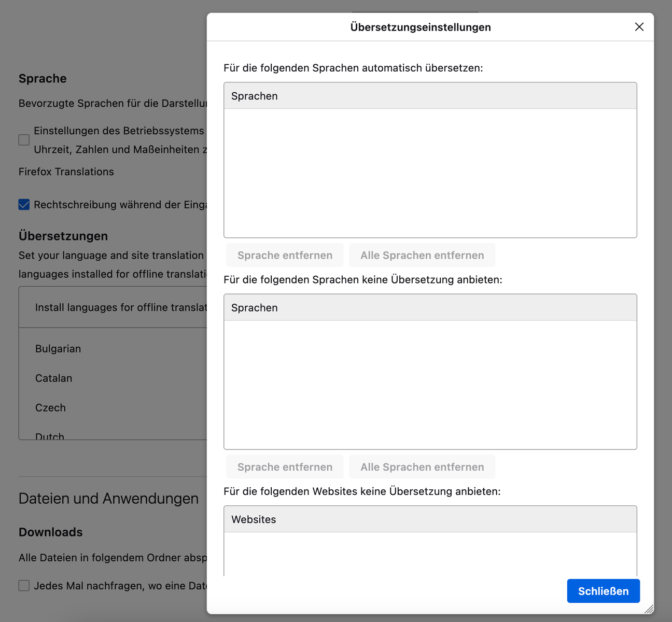Sort by Sprachen header in the automatic translation list
672x622 pixels.
point(430,96)
